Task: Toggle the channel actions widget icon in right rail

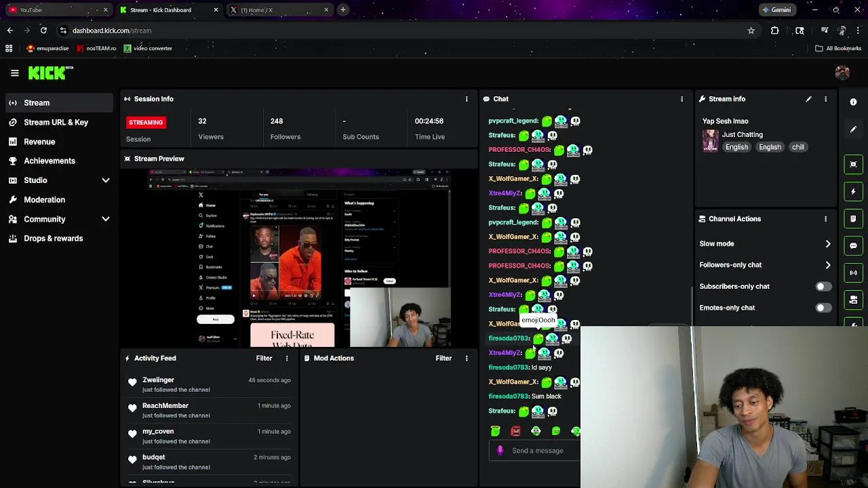Action: point(853,300)
